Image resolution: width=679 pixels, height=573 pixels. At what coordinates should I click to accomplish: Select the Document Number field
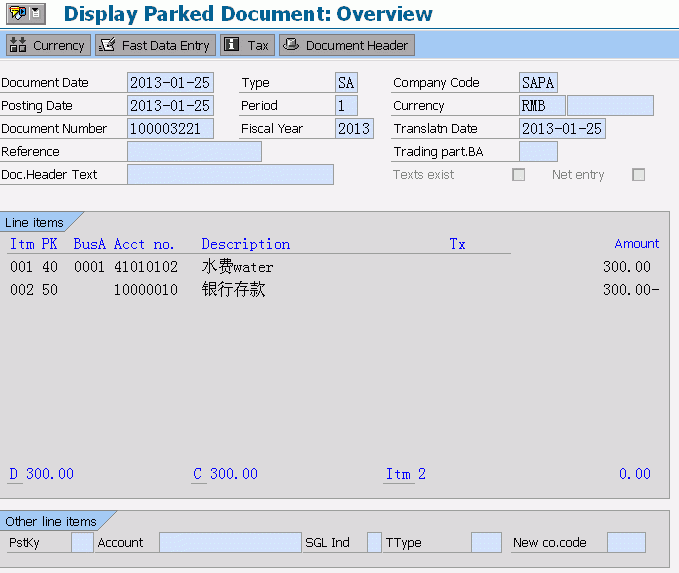click(170, 128)
